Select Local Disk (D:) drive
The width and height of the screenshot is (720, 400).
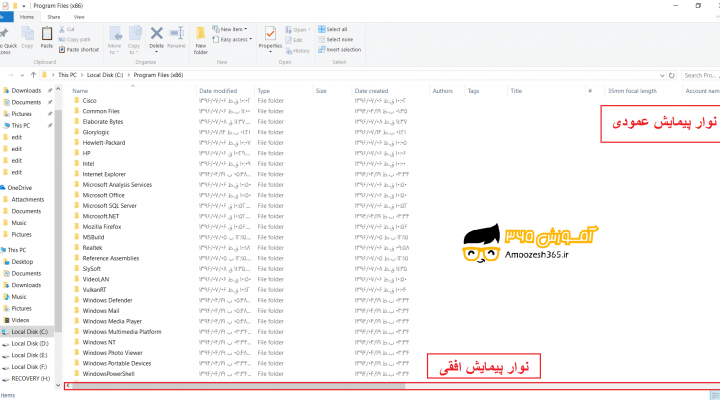tap(30, 344)
